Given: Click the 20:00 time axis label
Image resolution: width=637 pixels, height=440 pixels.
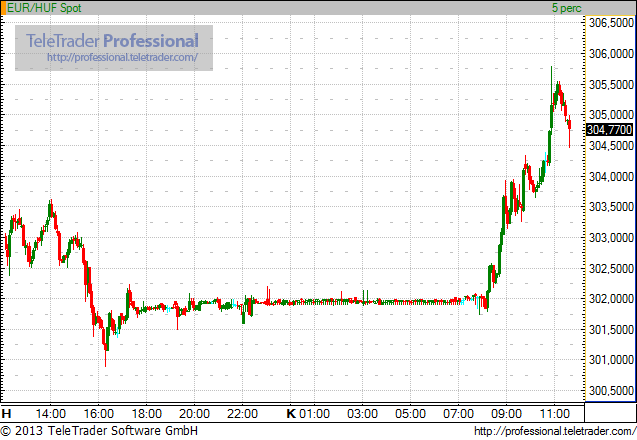Looking at the screenshot, I should click(x=195, y=414).
